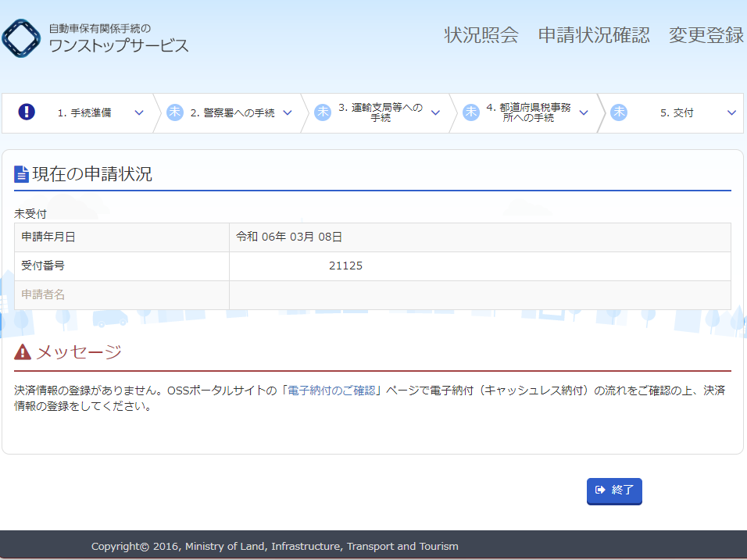Click the ワンストップサービス site title text
The width and height of the screenshot is (747, 560).
[119, 46]
